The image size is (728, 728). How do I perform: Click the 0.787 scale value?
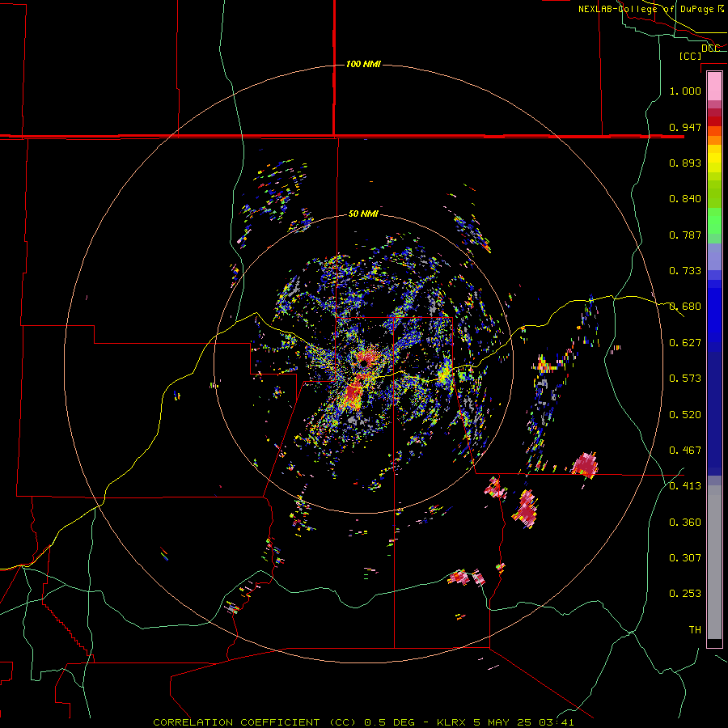pyautogui.click(x=685, y=235)
